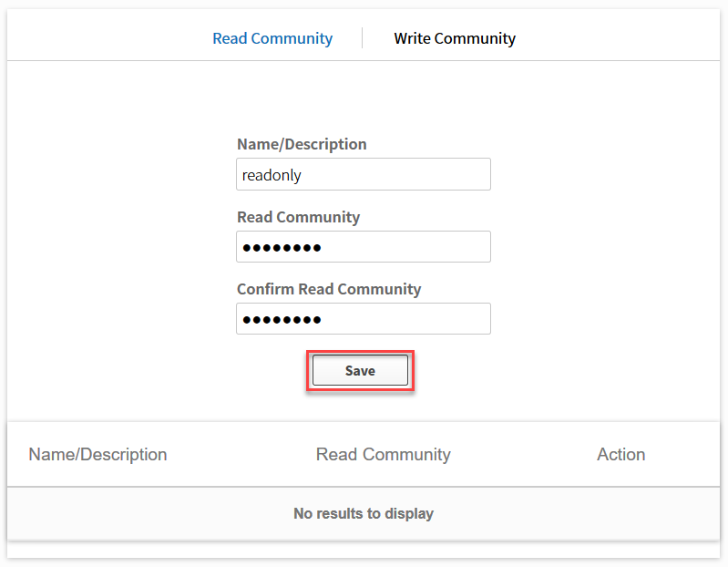Click empty right end of Confirm field

click(x=441, y=318)
